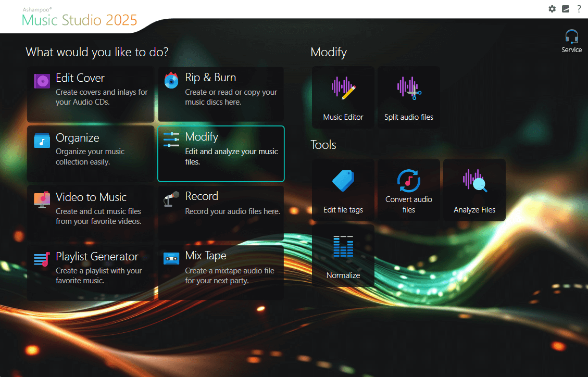The width and height of the screenshot is (588, 377).
Task: Open the Rip & Burn category
Action: click(x=221, y=94)
